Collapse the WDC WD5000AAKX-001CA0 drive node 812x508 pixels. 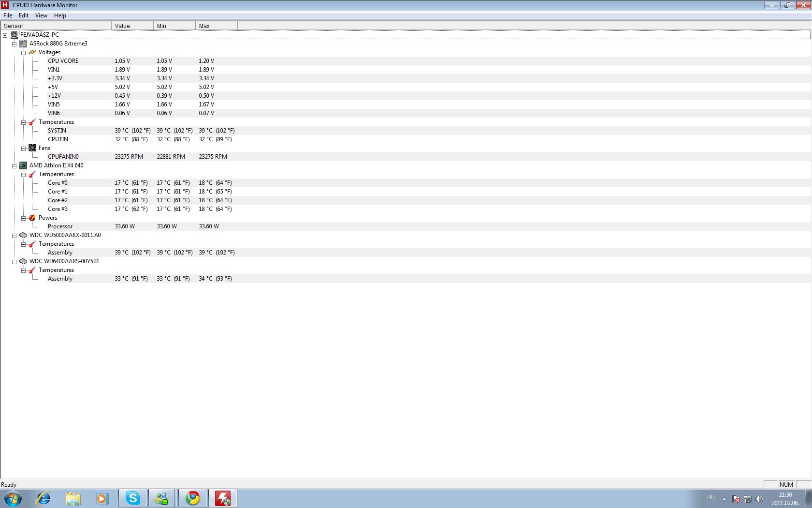(x=14, y=236)
